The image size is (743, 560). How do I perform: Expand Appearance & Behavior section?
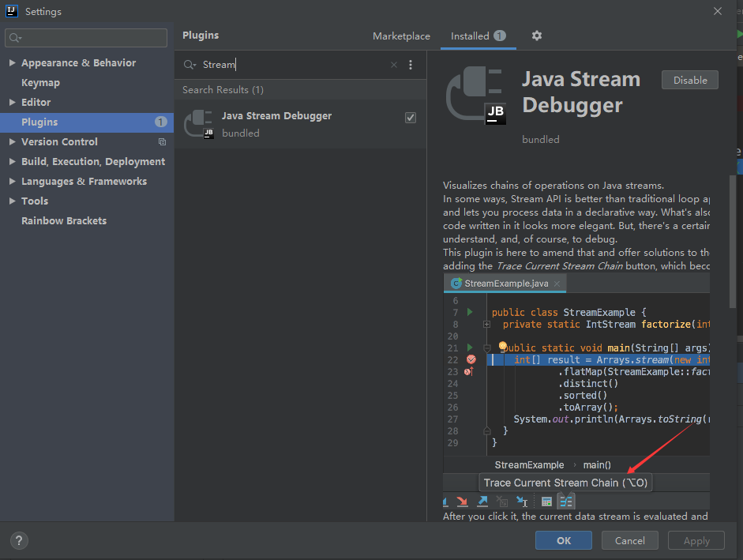tap(12, 63)
